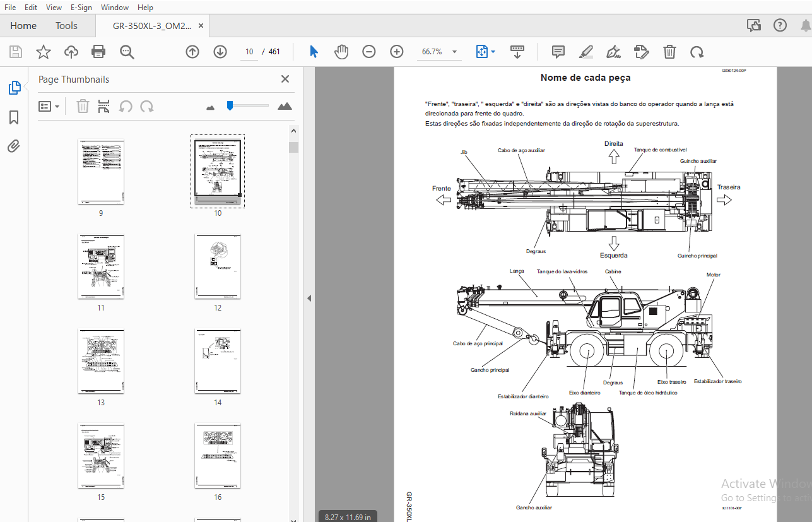This screenshot has width=812, height=522.
Task: Activate the selection arrow tool
Action: [314, 52]
